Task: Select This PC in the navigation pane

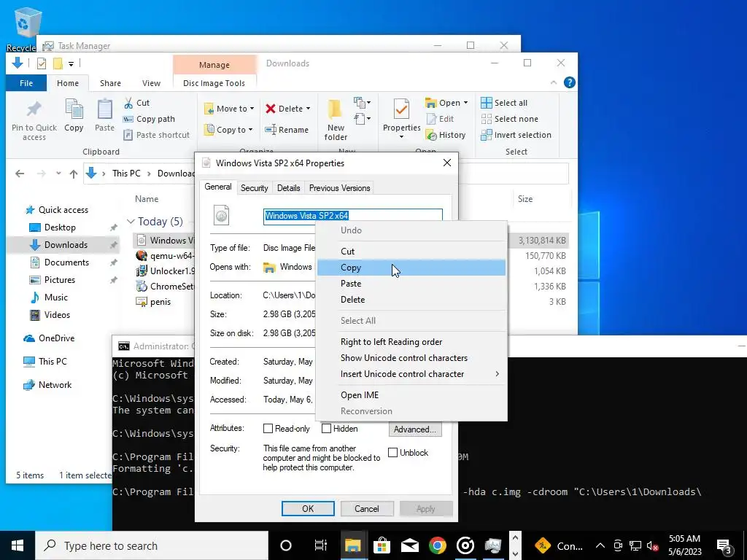Action: tap(53, 362)
